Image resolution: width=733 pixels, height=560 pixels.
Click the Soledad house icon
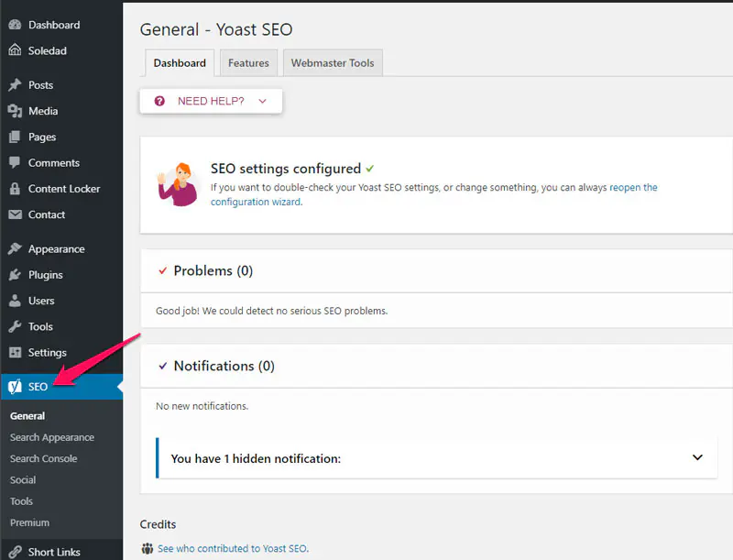tap(15, 50)
